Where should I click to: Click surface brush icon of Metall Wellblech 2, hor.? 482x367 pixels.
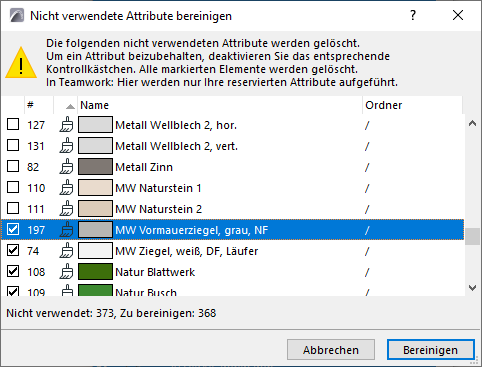(66, 125)
